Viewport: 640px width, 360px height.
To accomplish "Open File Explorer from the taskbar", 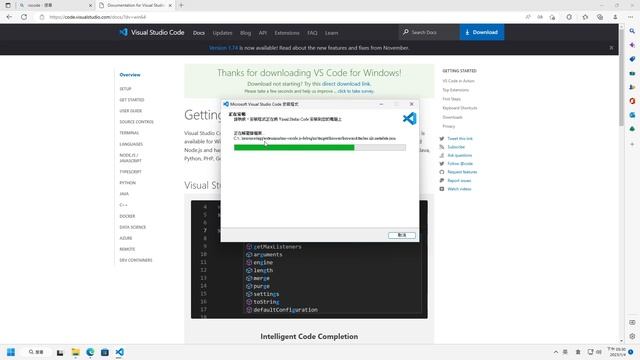I will [76, 352].
